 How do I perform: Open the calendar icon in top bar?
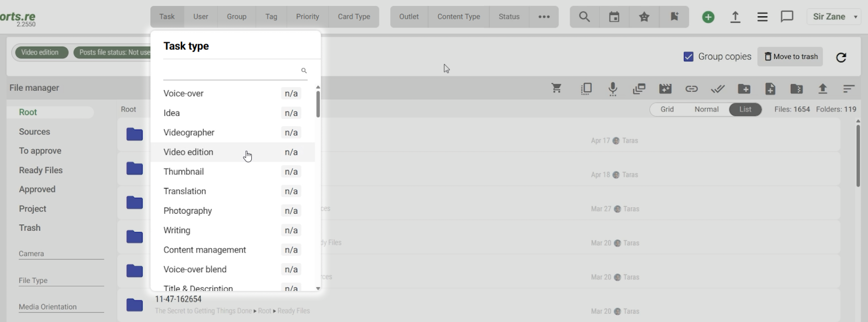[x=614, y=17]
